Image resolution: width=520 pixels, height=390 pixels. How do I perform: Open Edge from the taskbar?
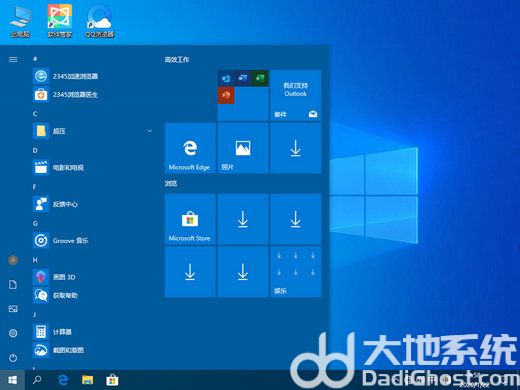[x=63, y=380]
